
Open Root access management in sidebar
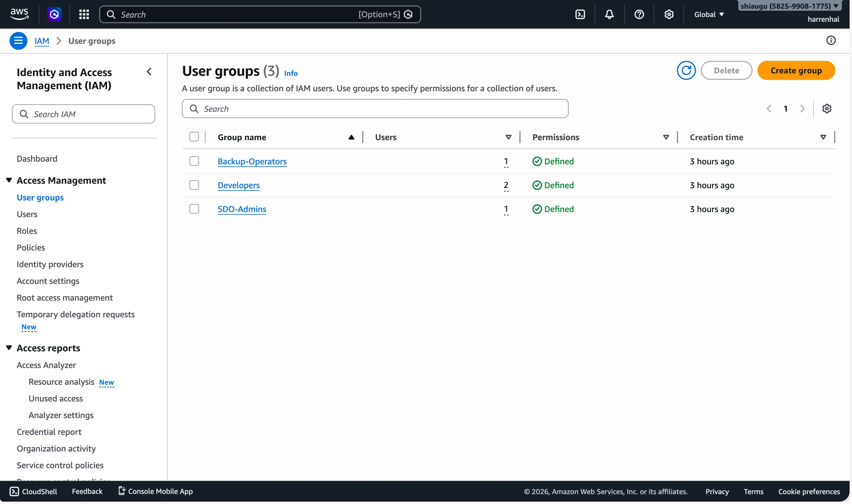[x=64, y=298]
